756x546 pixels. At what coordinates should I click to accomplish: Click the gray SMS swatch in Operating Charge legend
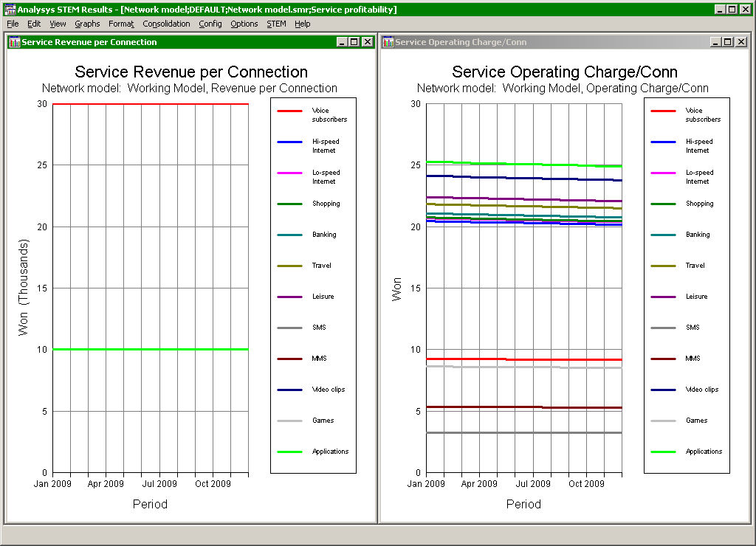664,328
